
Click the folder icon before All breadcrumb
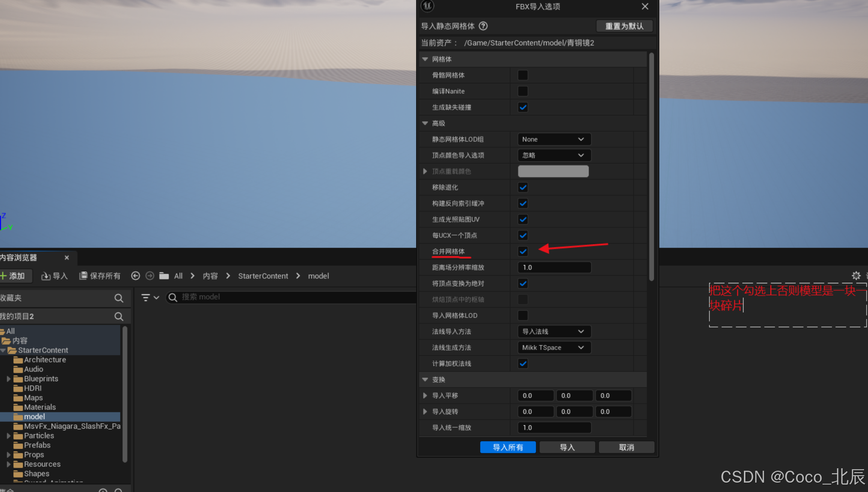click(164, 276)
